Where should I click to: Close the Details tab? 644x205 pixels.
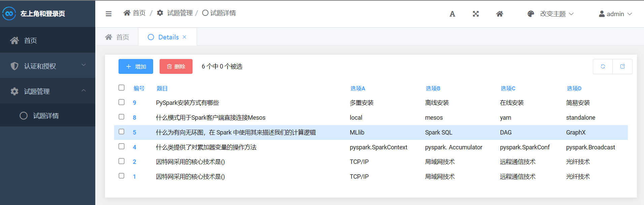click(184, 37)
